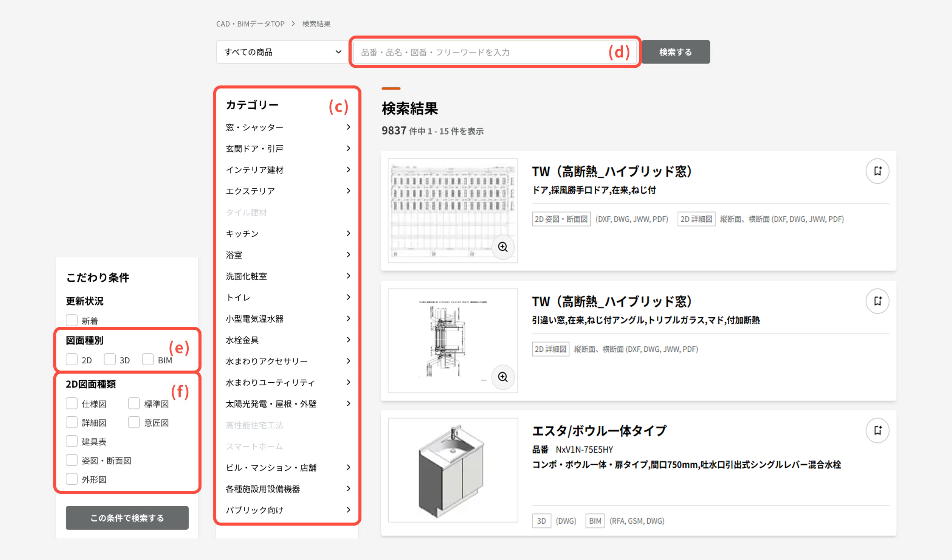Enable the BIM drawing type checkbox
The image size is (952, 560).
pos(148,360)
